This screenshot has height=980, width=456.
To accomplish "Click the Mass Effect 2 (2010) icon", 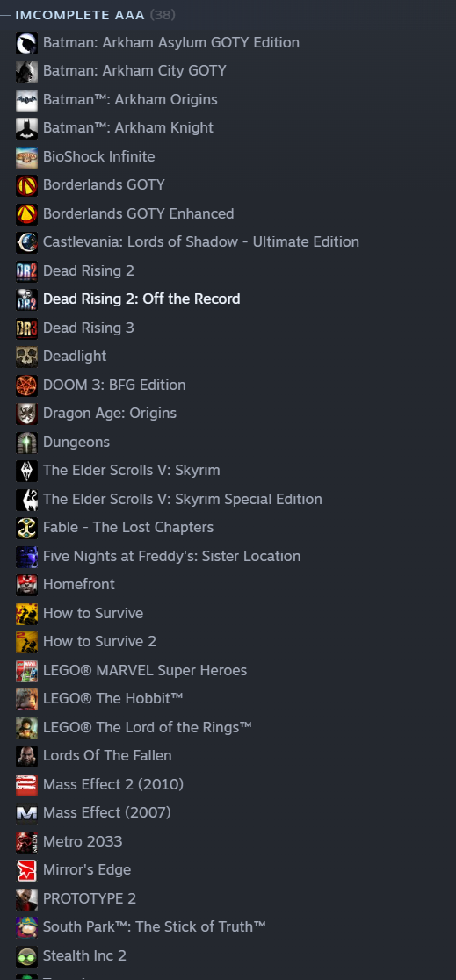I will tap(26, 784).
